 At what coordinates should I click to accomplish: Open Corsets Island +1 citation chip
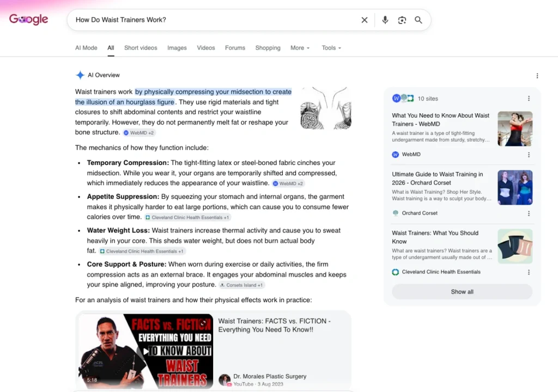click(241, 285)
